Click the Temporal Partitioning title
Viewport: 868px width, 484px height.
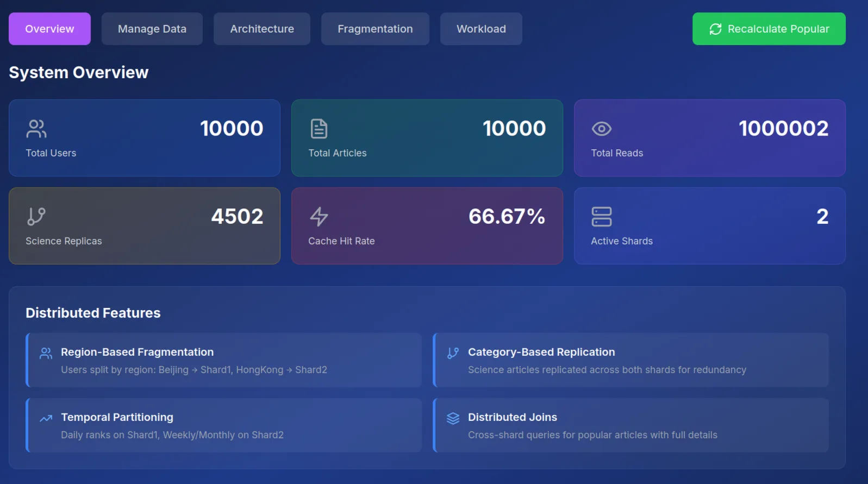(x=117, y=417)
